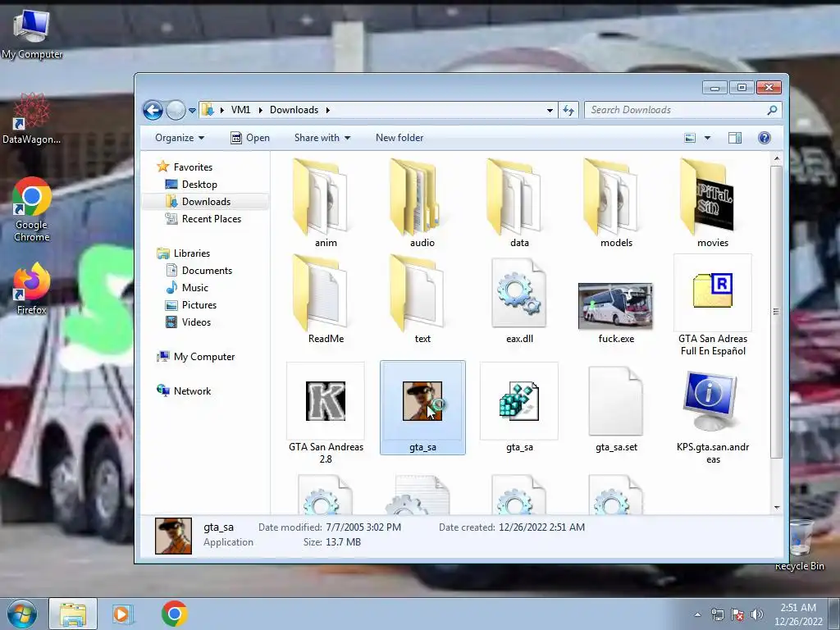Open the Recycle Bin
Viewport: 840px width, 630px height.
coord(799,546)
